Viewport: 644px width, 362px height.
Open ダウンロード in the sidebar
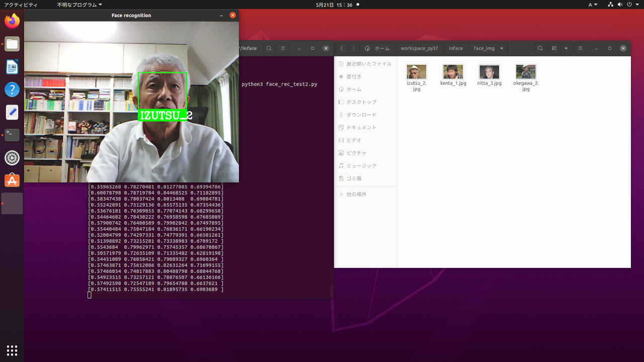click(x=361, y=115)
